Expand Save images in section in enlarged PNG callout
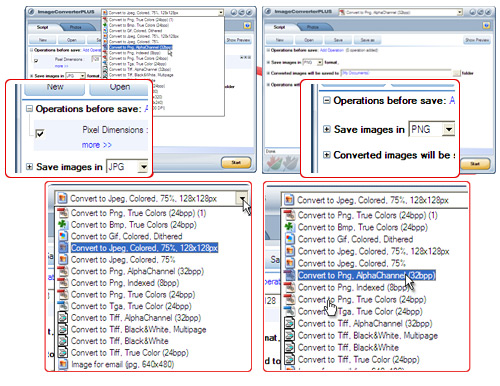This screenshot has width=500, height=386. 327,129
